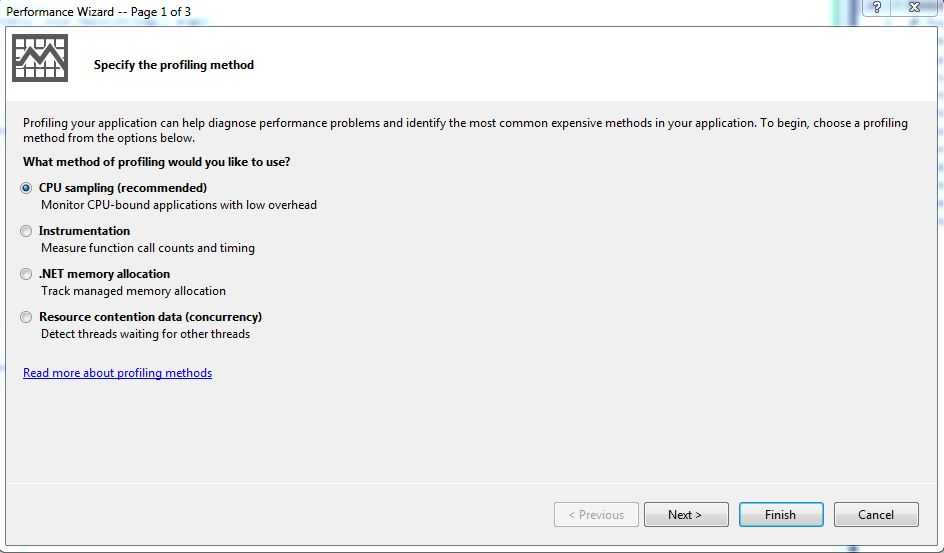
Task: Open the Read more about profiling methods link
Action: 117,373
